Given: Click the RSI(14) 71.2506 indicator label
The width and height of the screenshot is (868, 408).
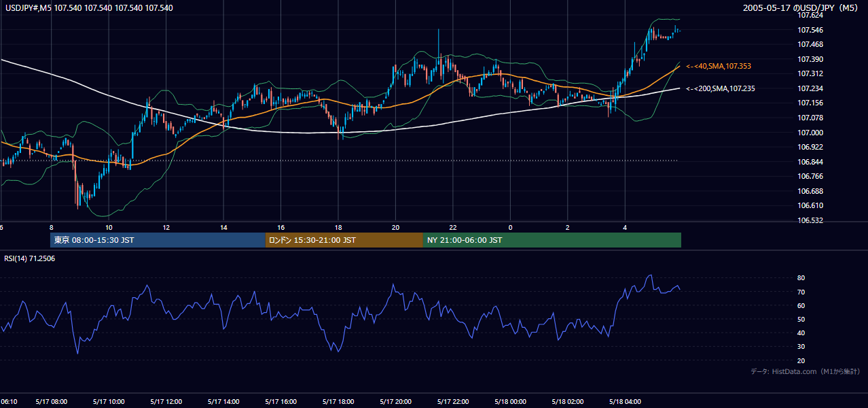Looking at the screenshot, I should coord(30,258).
